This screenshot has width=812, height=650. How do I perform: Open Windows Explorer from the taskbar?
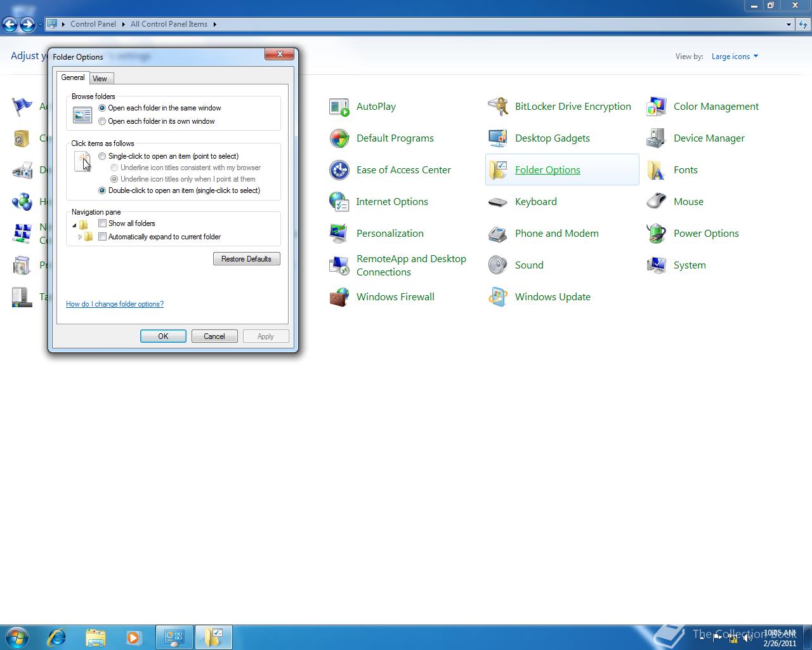coord(95,637)
